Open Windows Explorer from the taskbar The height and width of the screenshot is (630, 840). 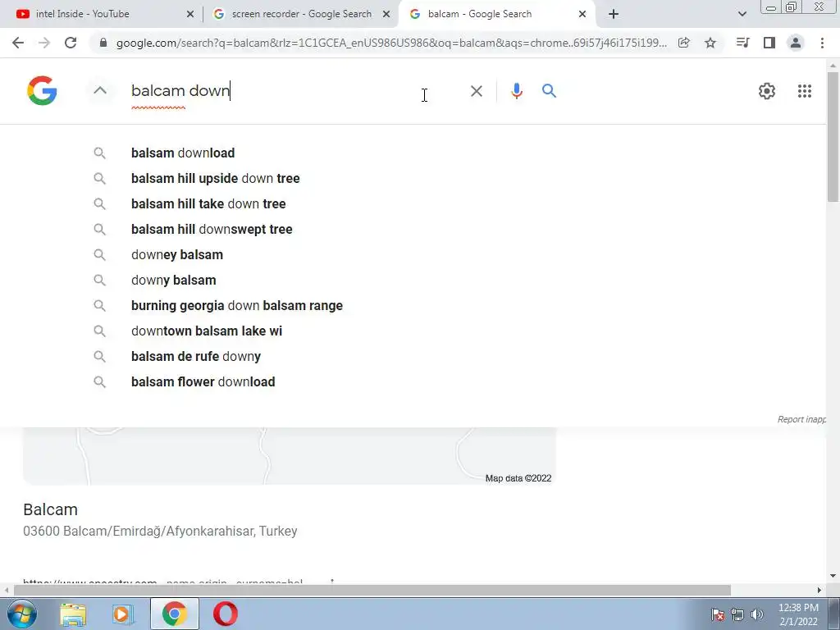(x=73, y=614)
